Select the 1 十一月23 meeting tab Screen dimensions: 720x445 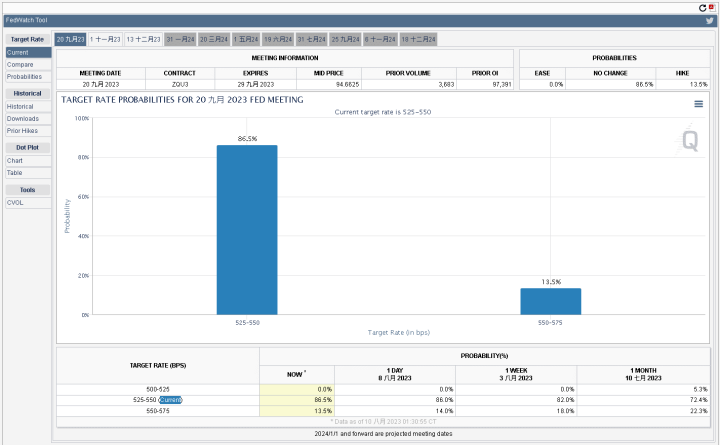[105, 39]
